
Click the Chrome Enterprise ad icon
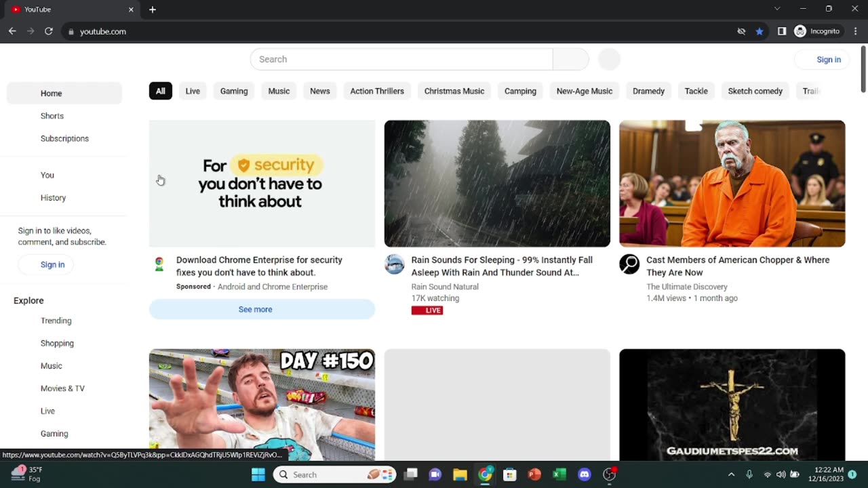[x=159, y=264]
